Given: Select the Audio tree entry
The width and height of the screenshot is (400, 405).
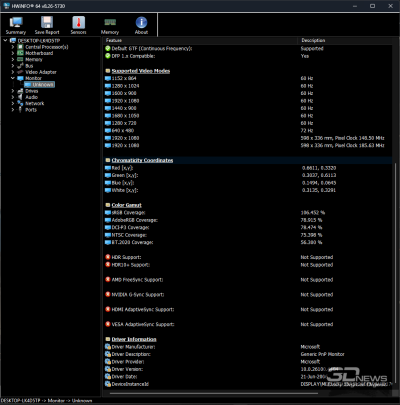Looking at the screenshot, I should [32, 97].
